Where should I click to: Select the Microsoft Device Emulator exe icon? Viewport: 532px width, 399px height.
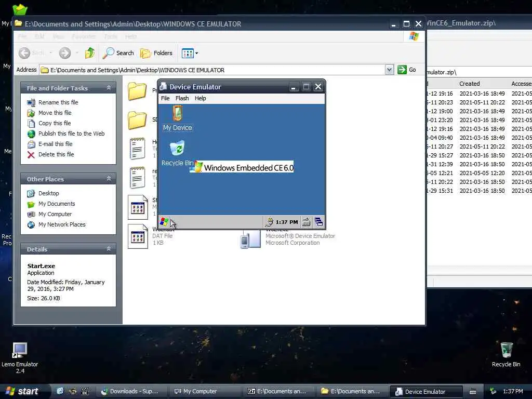250,239
